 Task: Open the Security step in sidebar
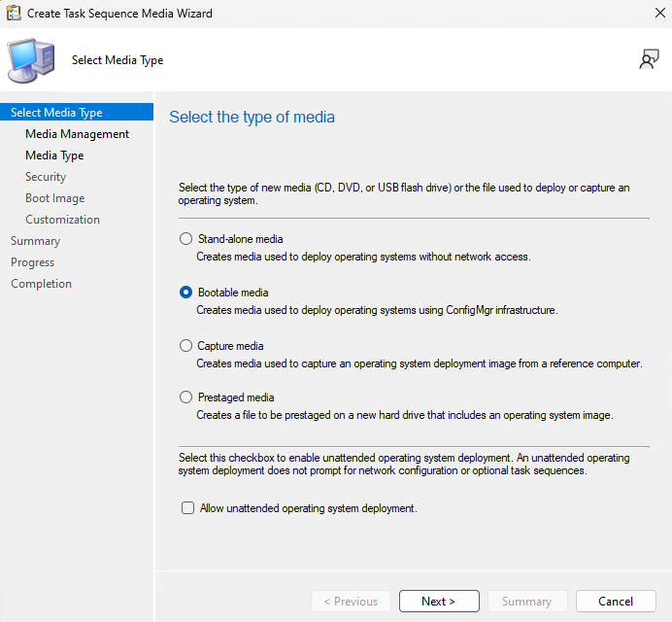[x=46, y=177]
